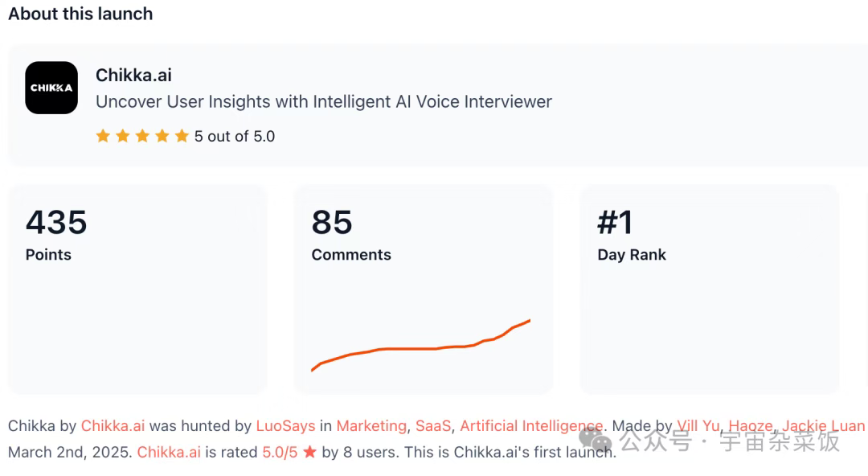
Task: Click the 5.0/5 rating link
Action: (280, 453)
